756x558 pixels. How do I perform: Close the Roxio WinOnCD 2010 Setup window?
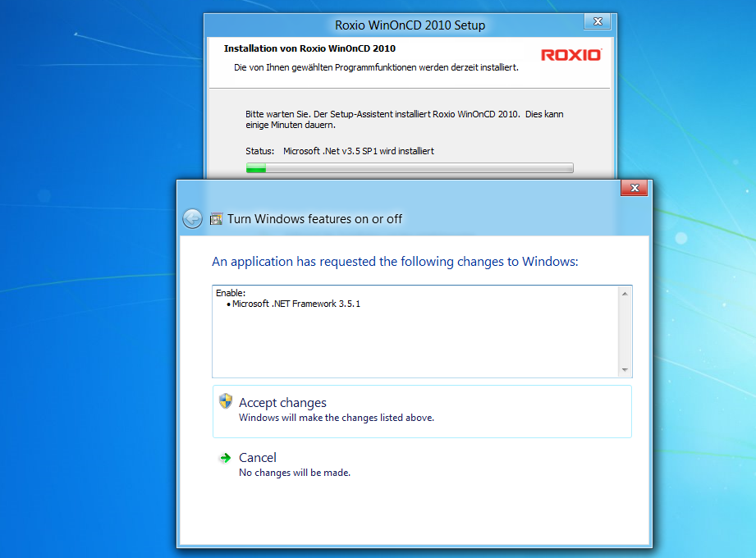(598, 21)
